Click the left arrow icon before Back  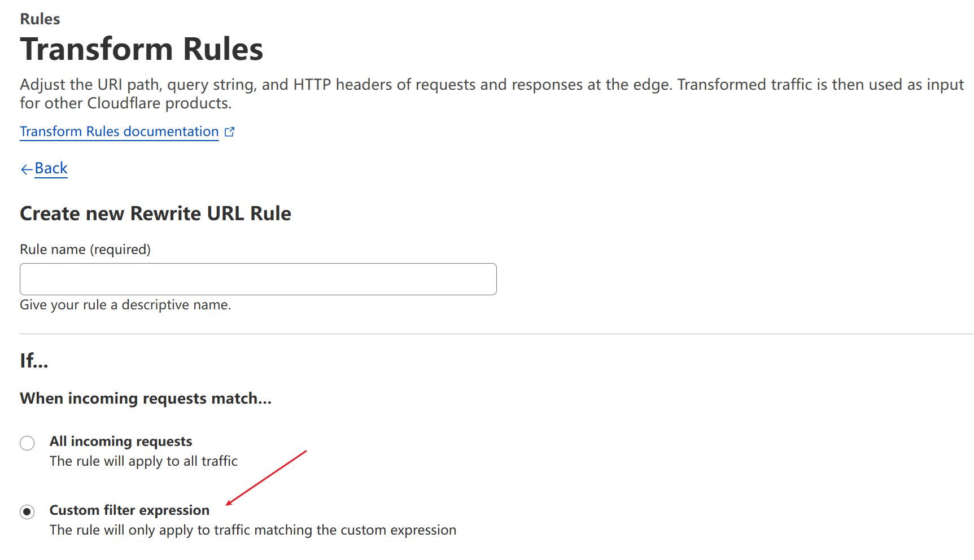[26, 169]
